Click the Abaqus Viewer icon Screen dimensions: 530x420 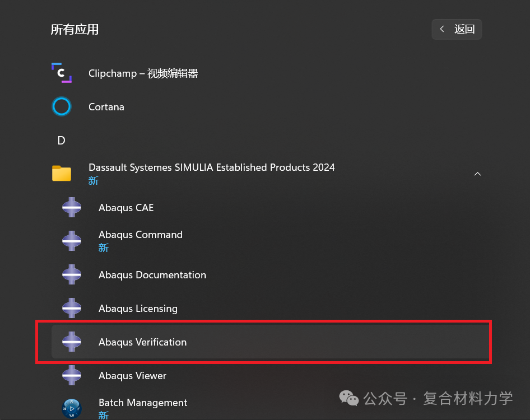[x=72, y=375]
